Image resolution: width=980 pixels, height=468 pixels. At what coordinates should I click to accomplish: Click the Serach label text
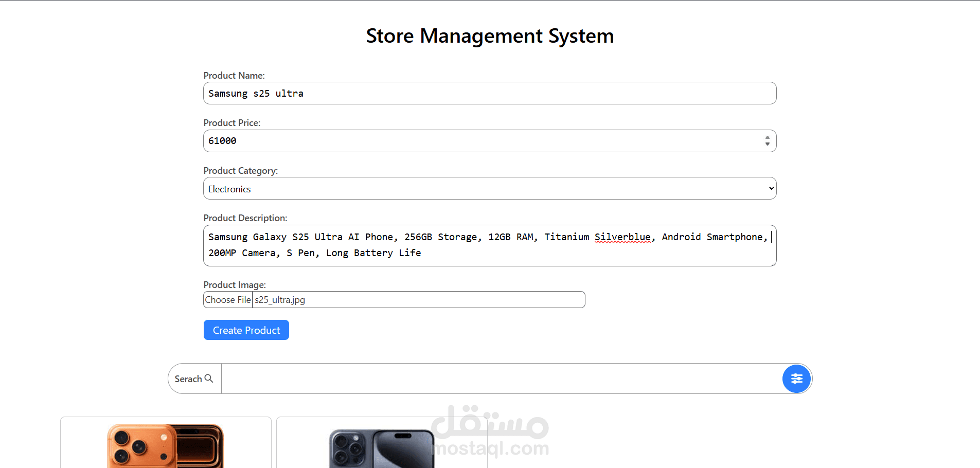[188, 379]
